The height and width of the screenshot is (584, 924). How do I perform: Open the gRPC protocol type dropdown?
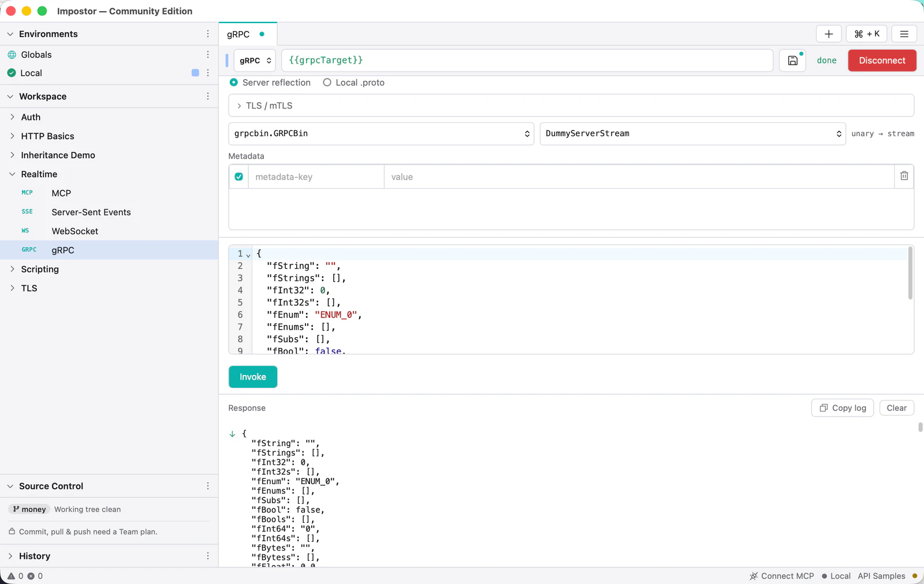(x=255, y=60)
